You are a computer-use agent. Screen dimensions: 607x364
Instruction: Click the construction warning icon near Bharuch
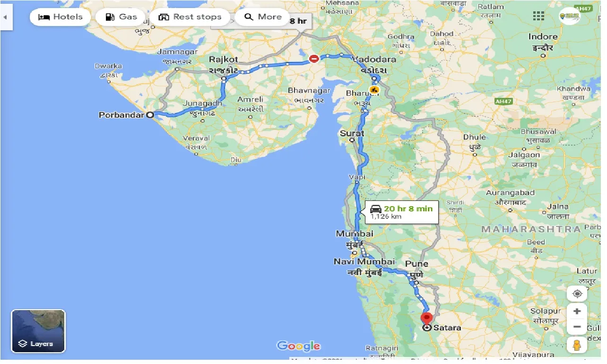tap(374, 89)
